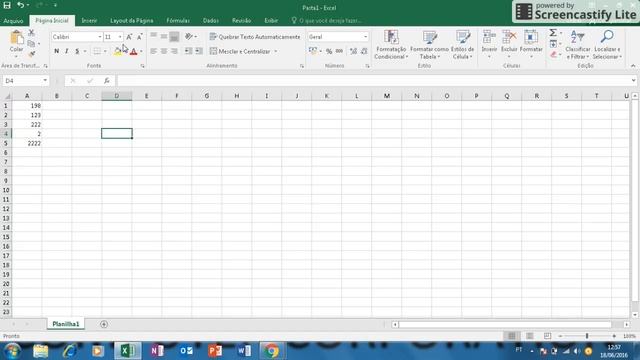This screenshot has height=360, width=640.
Task: Toggle italic with the I button
Action: coord(67,51)
